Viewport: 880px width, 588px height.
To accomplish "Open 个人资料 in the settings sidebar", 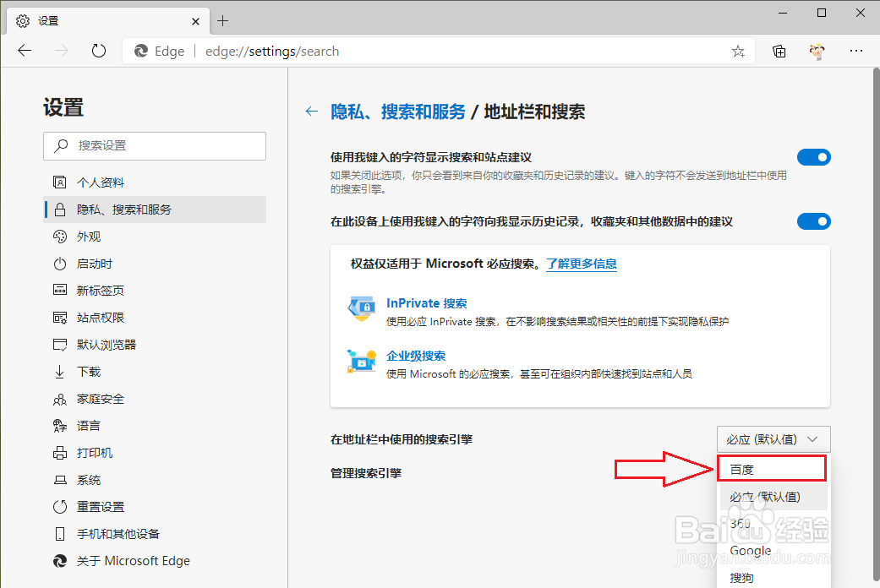I will 155,182.
